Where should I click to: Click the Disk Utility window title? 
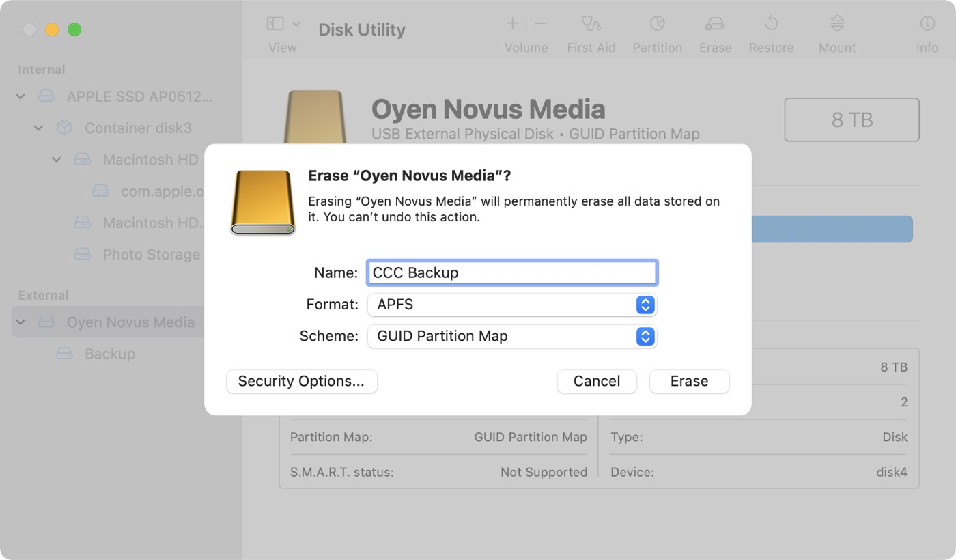[362, 29]
